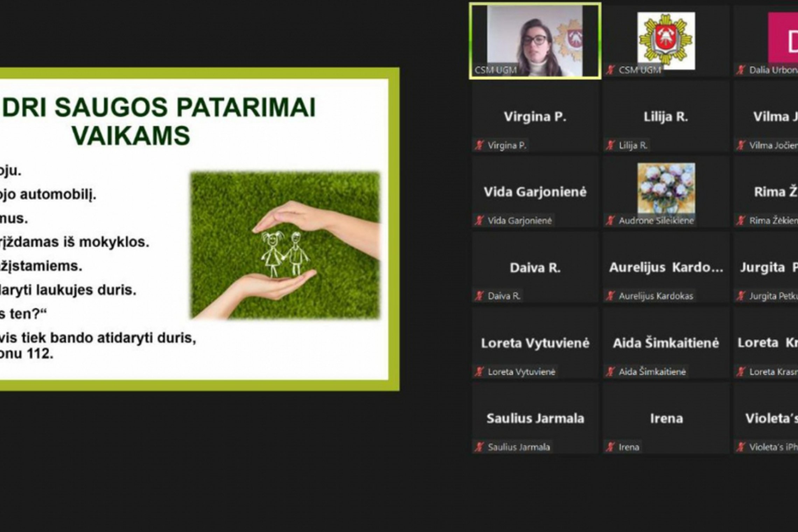
Task: Select the CSM UGM speaker video tile
Action: [x=535, y=41]
